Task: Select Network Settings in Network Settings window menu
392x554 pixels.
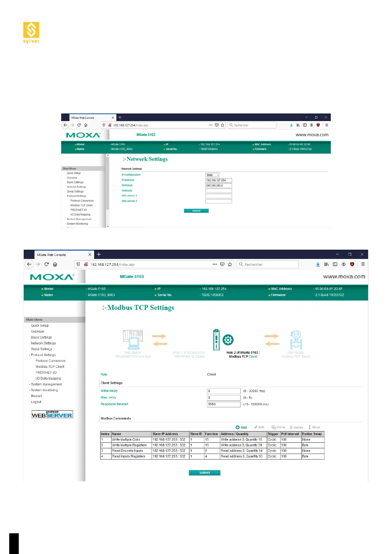Action: (x=76, y=187)
